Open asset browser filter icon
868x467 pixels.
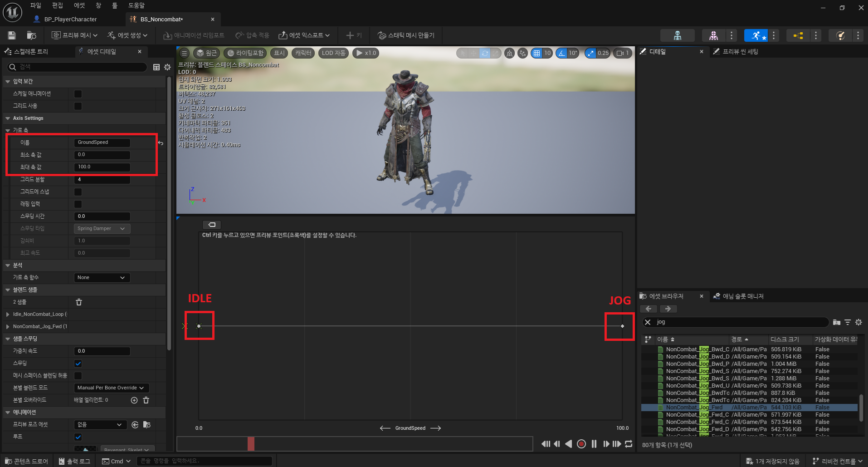point(848,322)
